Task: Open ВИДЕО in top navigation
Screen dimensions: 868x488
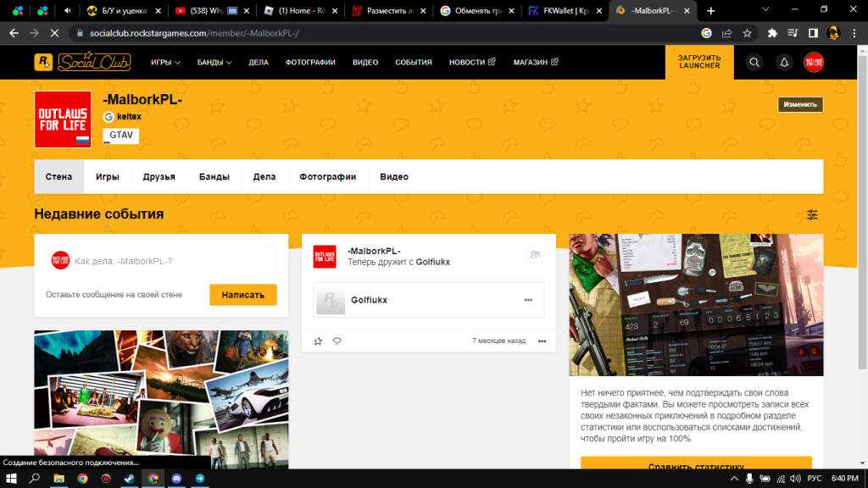Action: tap(365, 62)
